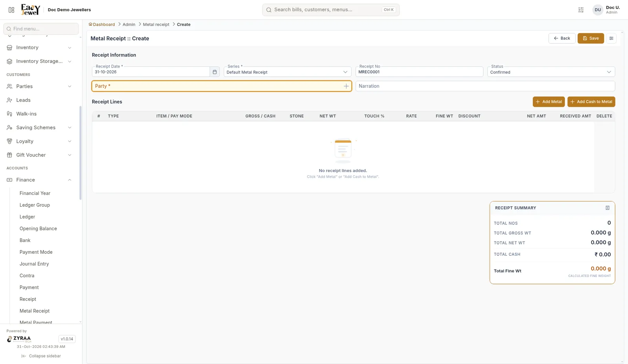Click the Save button
This screenshot has height=364, width=628.
[x=591, y=38]
